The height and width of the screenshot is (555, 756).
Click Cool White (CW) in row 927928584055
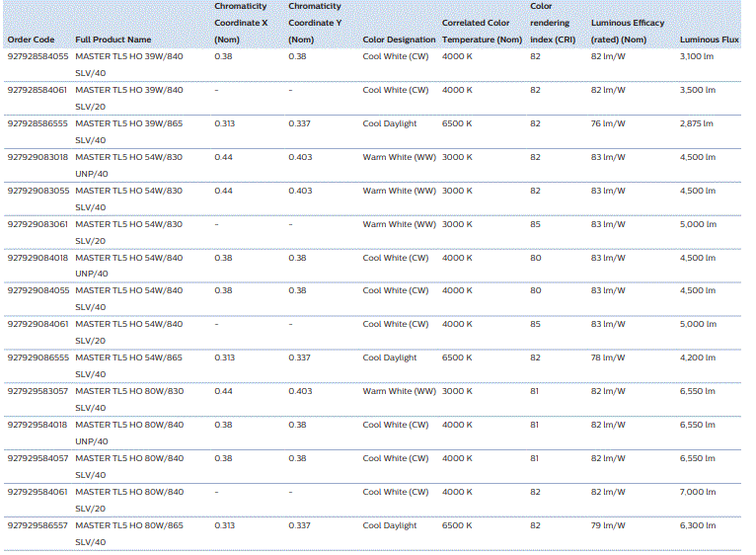[x=396, y=56]
